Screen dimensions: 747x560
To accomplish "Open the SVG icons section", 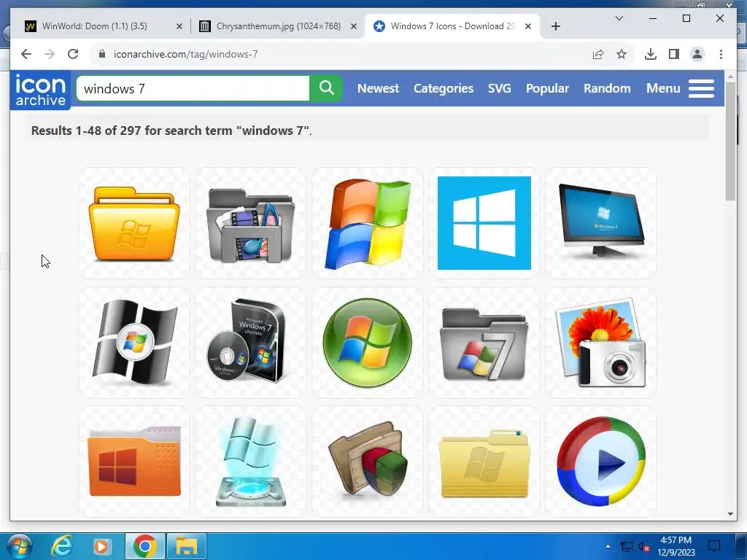I will coord(499,88).
